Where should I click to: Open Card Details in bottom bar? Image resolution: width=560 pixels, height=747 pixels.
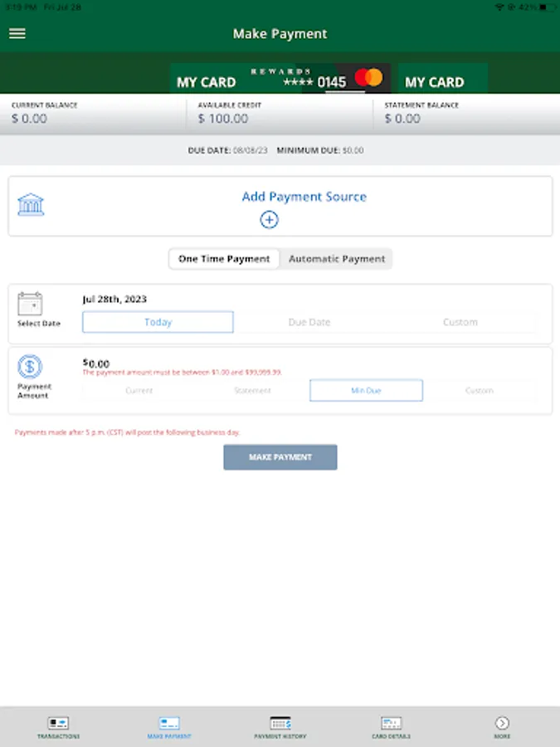(391, 727)
